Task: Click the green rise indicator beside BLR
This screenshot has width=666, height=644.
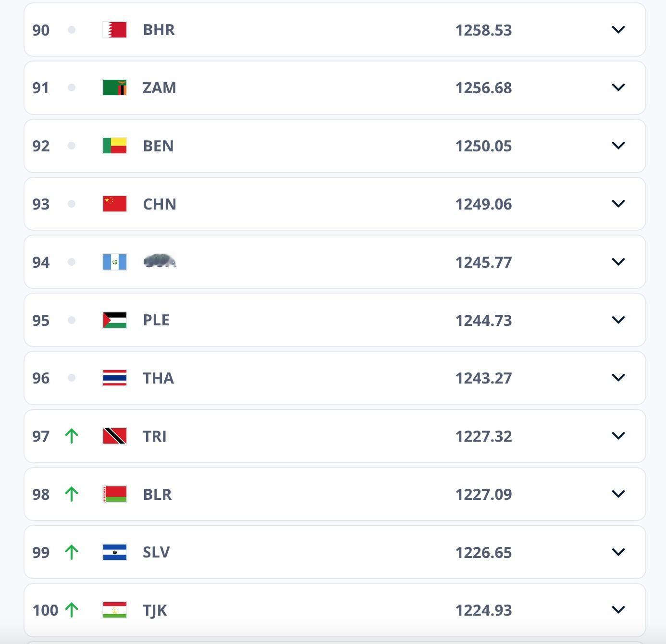Action: point(71,494)
